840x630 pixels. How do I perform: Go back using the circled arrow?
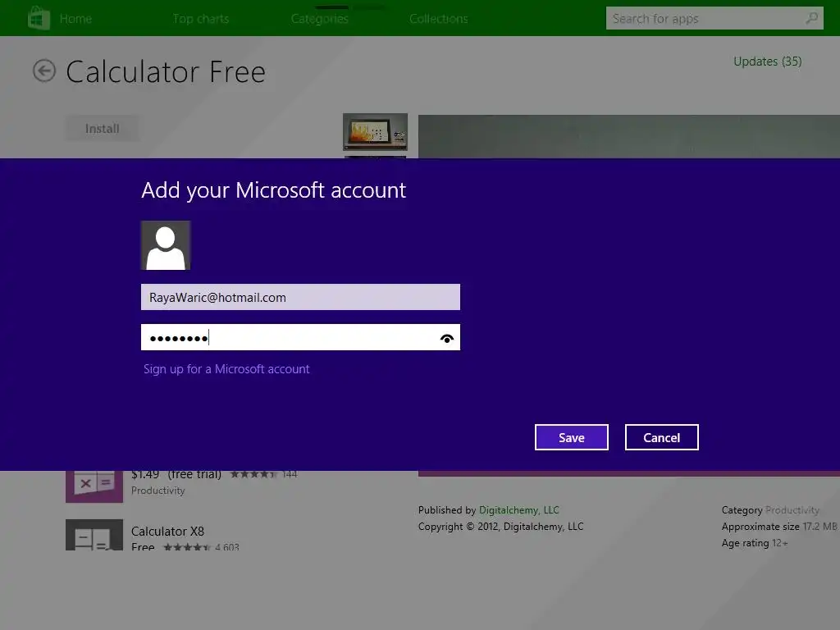click(x=44, y=71)
